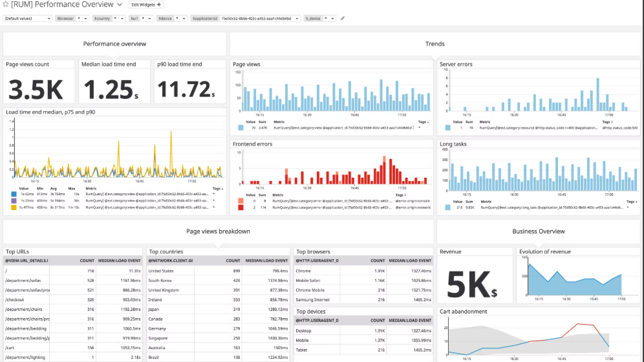
Task: Star the RUM Performance Overview dashboard
Action: (x=6, y=5)
